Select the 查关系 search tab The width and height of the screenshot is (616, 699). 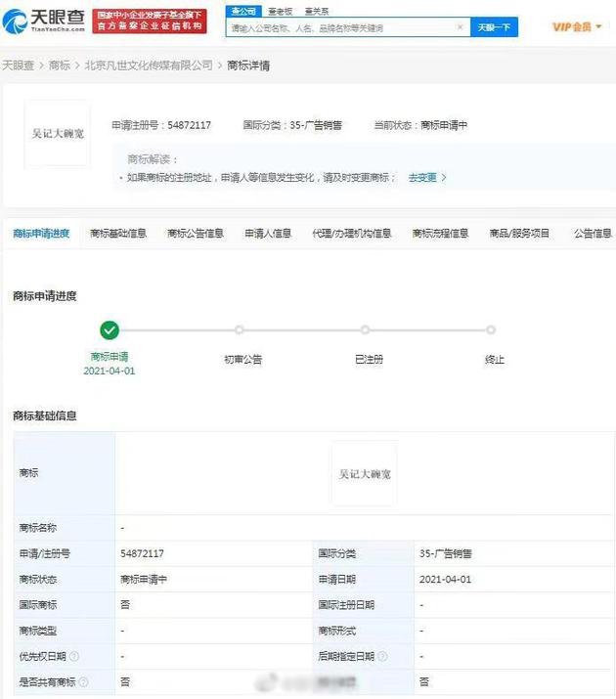(317, 11)
